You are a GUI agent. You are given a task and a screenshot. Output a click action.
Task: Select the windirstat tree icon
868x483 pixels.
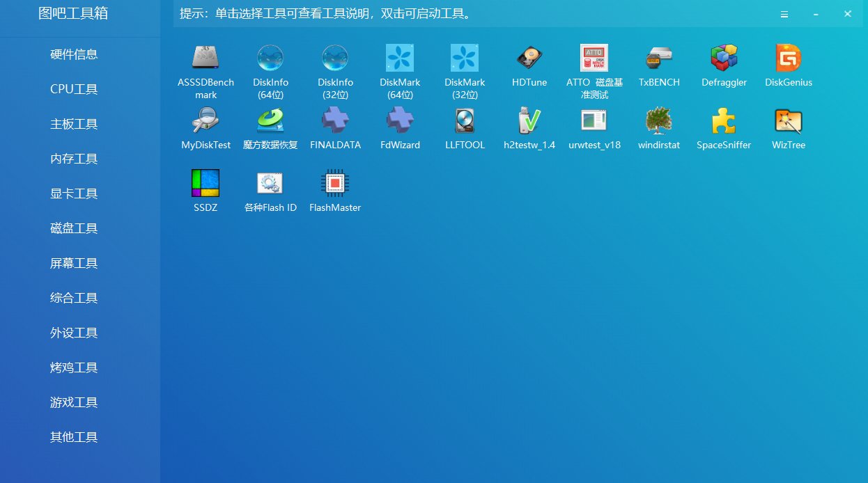point(659,120)
